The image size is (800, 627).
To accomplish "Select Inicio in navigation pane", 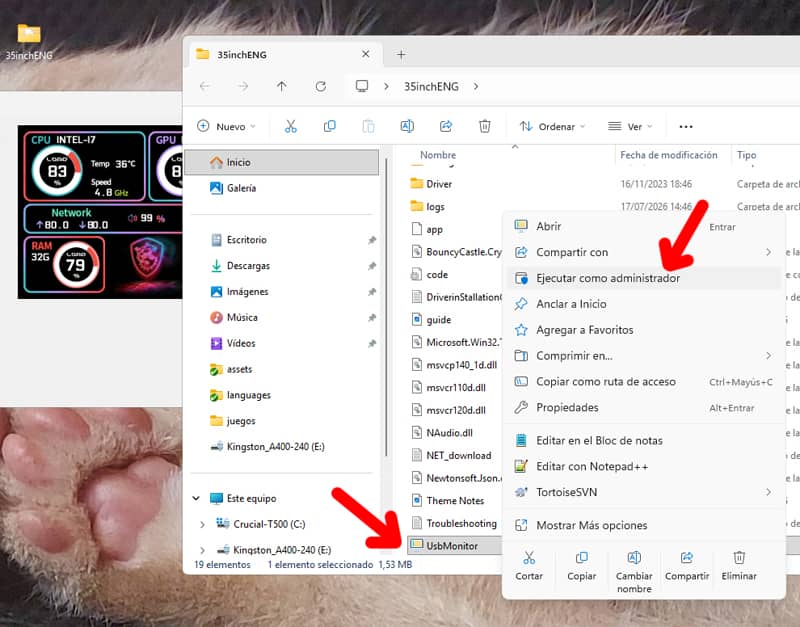I will (282, 162).
